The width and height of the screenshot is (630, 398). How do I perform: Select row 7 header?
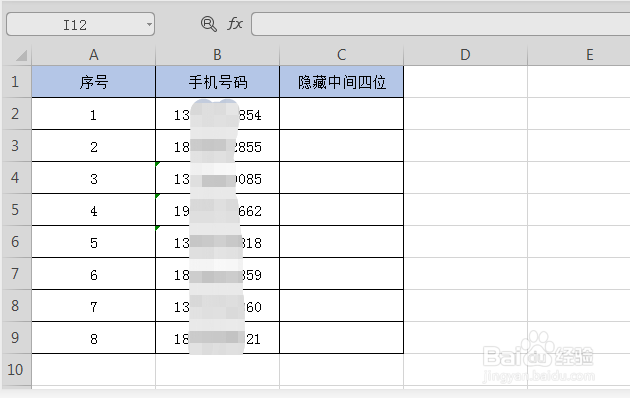[16, 274]
